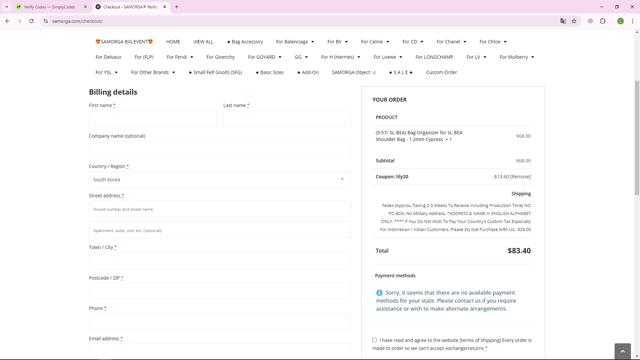Click the Apartment, suite, unit optional field
Screen dimensions: 640x360
[220, 231]
